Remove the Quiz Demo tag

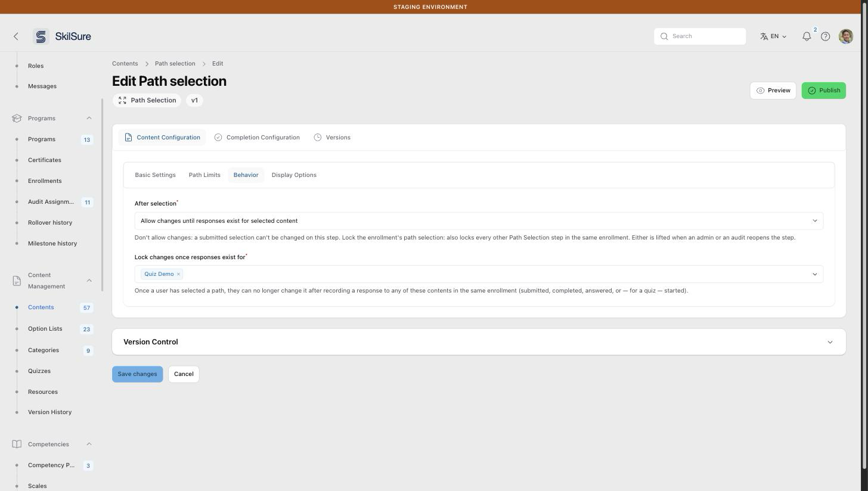point(178,274)
